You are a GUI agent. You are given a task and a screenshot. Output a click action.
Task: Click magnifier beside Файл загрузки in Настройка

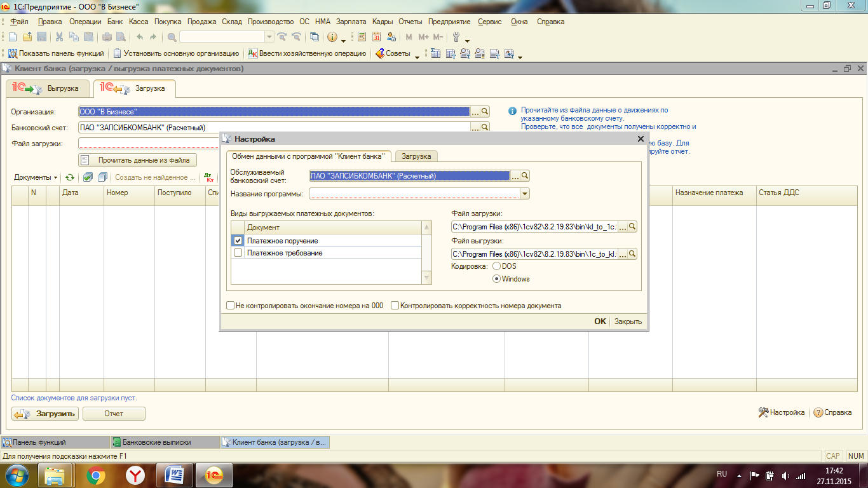tap(632, 227)
